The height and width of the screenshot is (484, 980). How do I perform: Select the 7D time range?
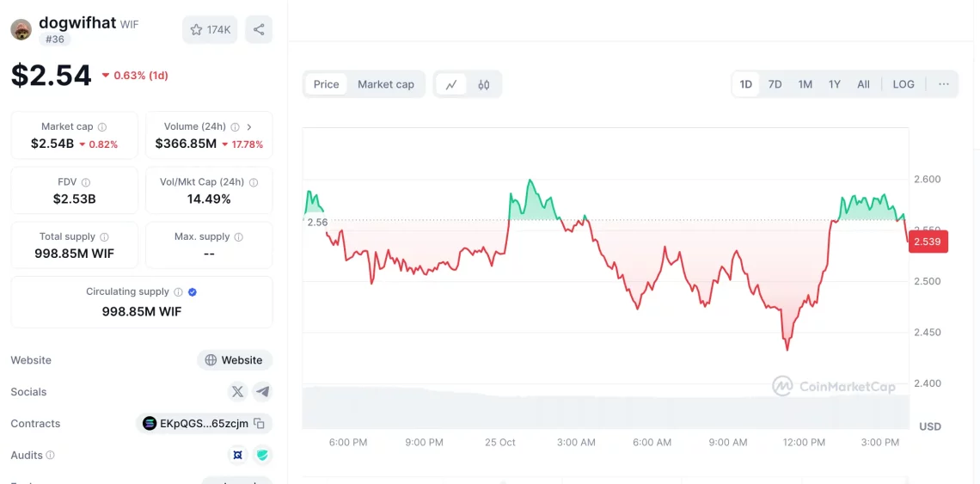click(775, 84)
